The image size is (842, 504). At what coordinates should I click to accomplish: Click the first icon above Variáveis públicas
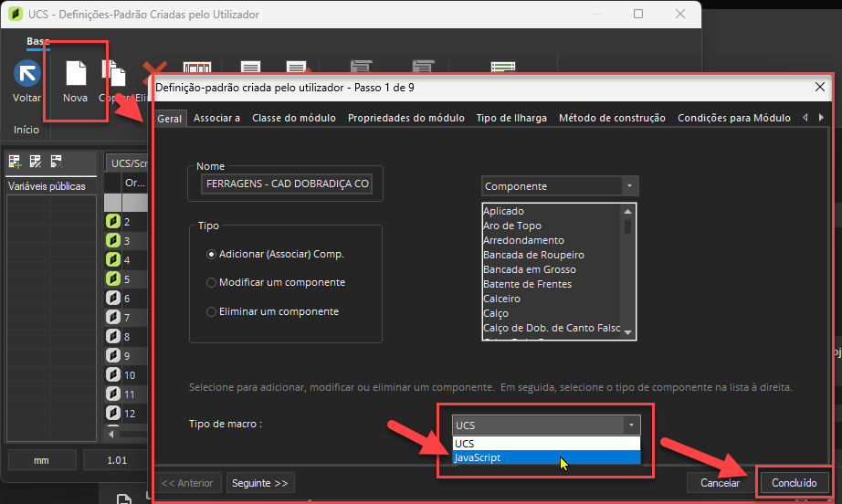click(x=15, y=162)
